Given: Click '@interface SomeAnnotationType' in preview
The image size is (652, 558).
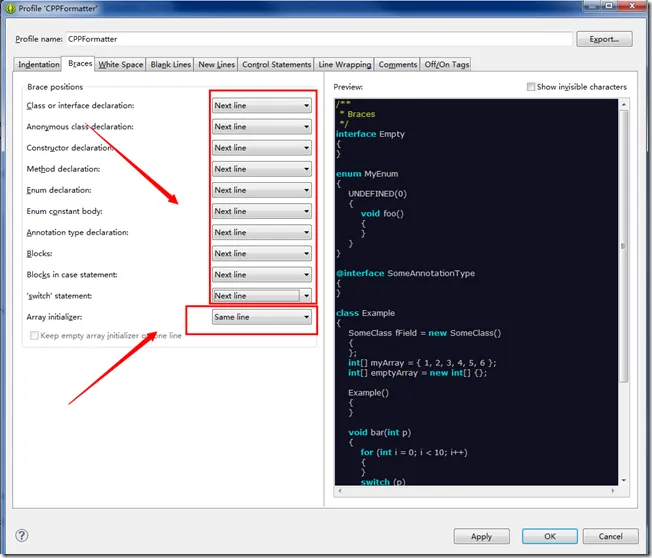Looking at the screenshot, I should point(405,273).
